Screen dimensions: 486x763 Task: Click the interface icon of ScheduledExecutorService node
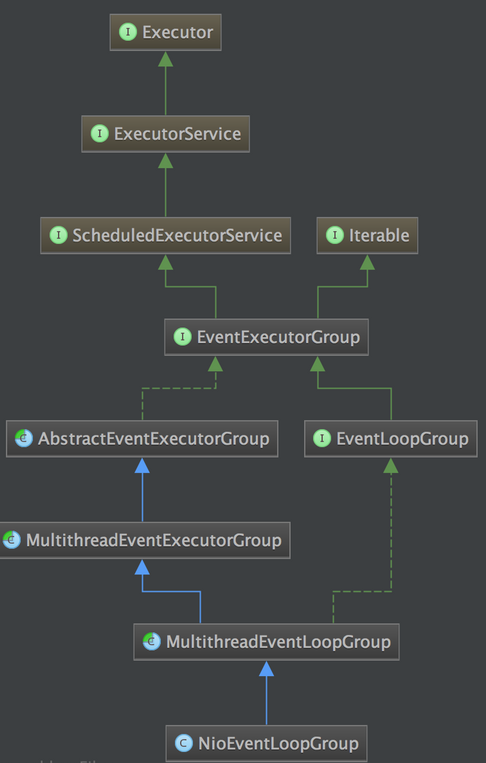[58, 235]
